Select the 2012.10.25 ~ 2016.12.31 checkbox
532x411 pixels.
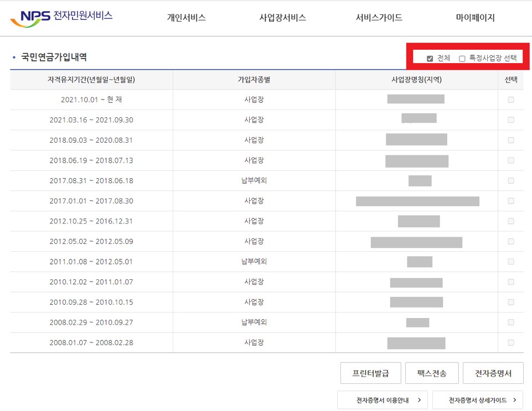tap(511, 221)
